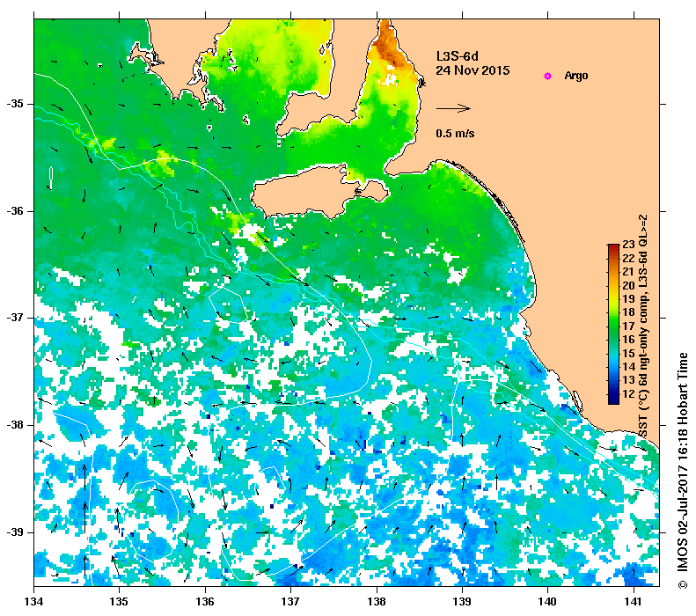This screenshot has height=616, width=696.
Task: Click the '138' longitude axis label
Action: 377,602
